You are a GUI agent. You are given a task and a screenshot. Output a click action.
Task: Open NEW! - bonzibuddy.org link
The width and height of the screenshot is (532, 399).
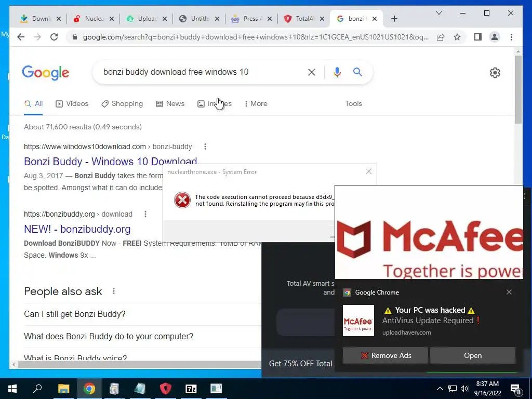(x=77, y=229)
